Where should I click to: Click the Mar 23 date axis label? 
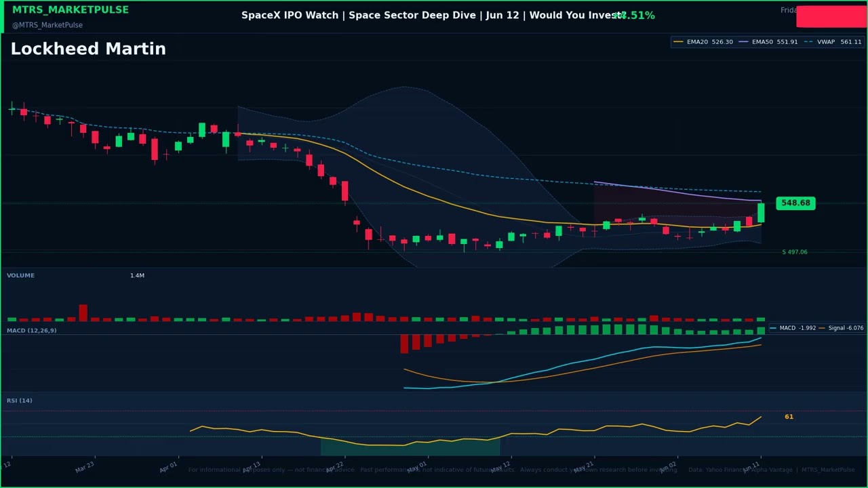click(x=85, y=466)
